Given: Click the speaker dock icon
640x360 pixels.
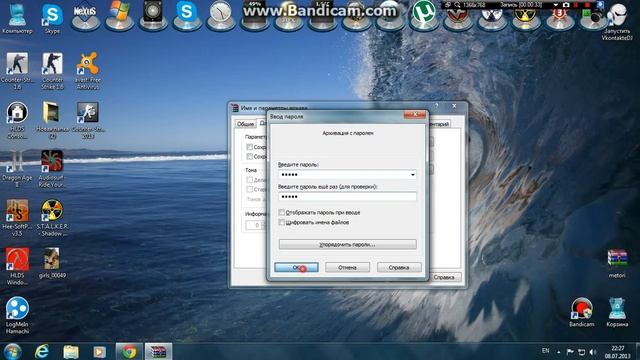Looking at the screenshot, I should pyautogui.click(x=153, y=16).
